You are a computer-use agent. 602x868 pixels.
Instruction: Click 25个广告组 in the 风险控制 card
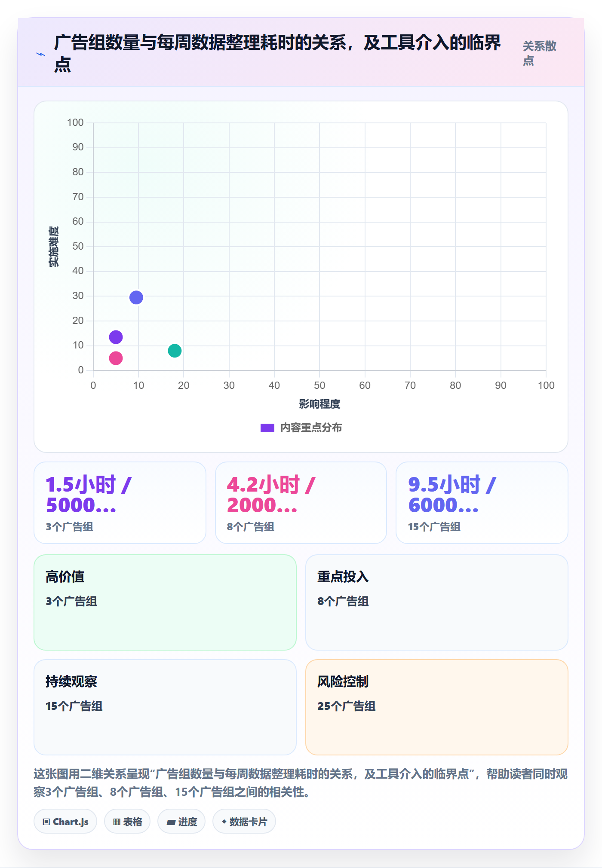347,706
